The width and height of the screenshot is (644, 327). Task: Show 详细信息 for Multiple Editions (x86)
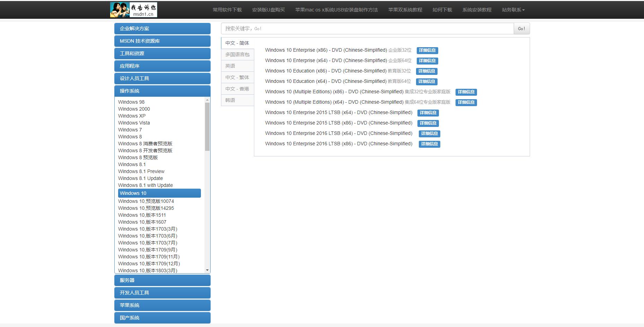[x=466, y=92]
